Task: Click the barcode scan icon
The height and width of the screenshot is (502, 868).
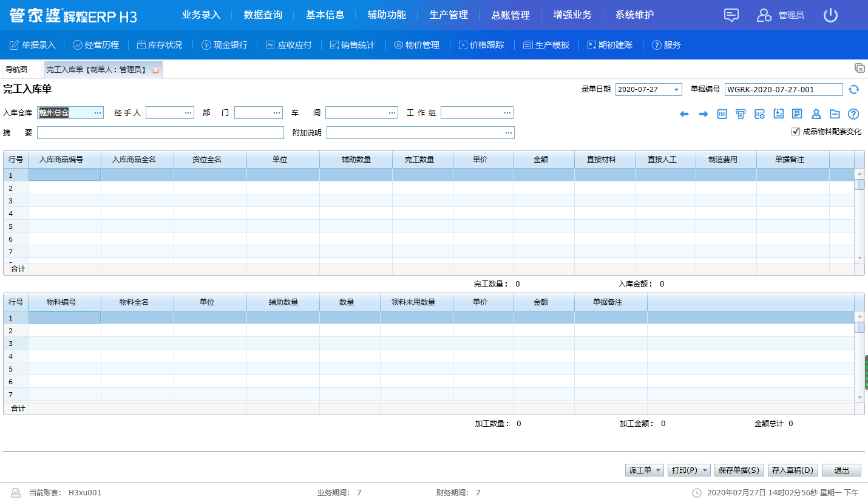Action: point(722,114)
